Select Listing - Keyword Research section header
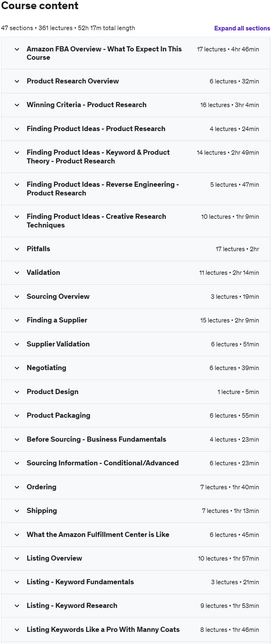 tap(72, 606)
